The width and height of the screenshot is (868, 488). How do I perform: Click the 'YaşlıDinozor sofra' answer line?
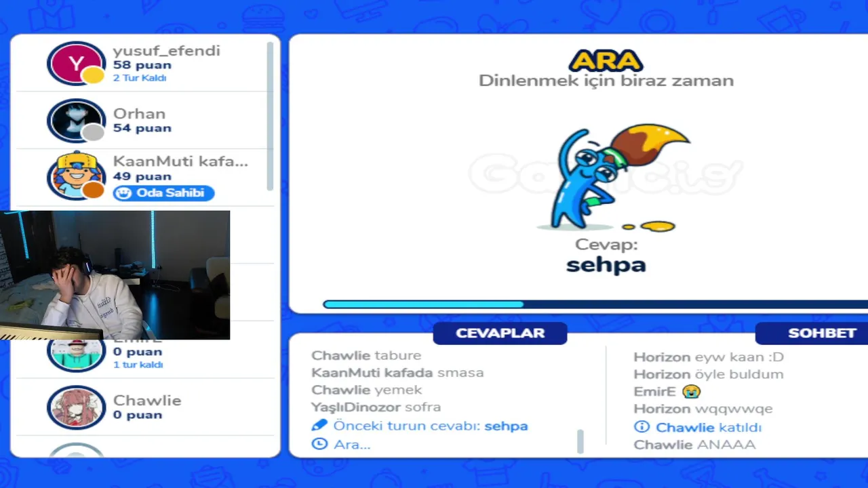pyautogui.click(x=376, y=407)
